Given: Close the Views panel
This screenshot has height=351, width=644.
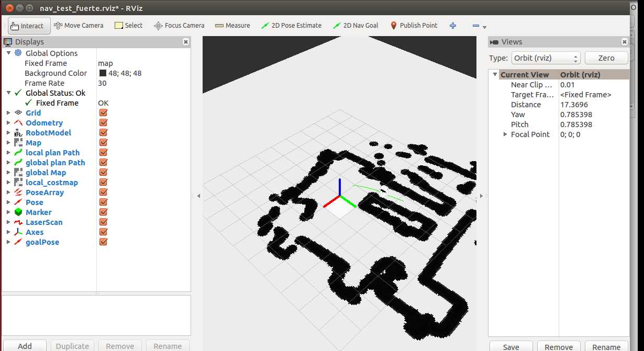Looking at the screenshot, I should point(625,42).
